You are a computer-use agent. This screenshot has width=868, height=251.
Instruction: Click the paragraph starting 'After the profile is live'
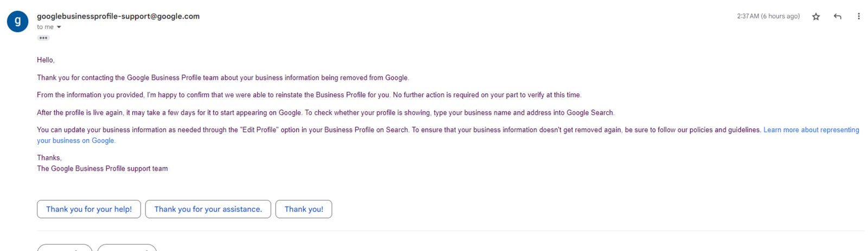point(325,112)
